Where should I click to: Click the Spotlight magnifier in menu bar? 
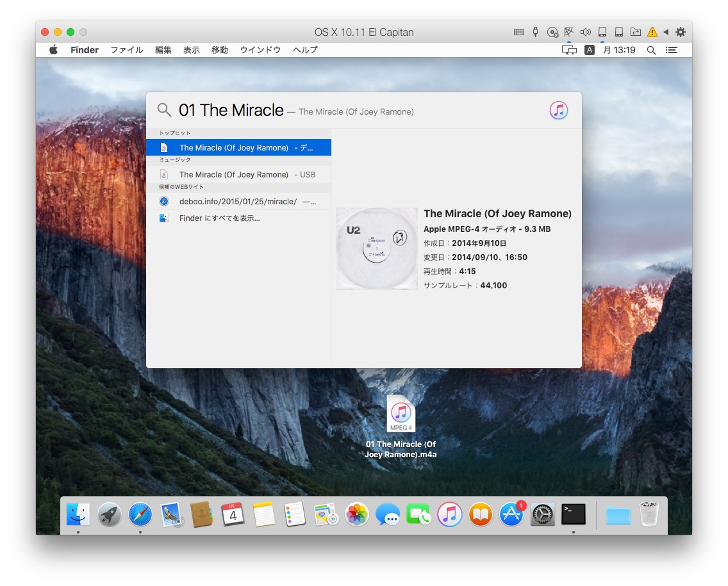(651, 50)
